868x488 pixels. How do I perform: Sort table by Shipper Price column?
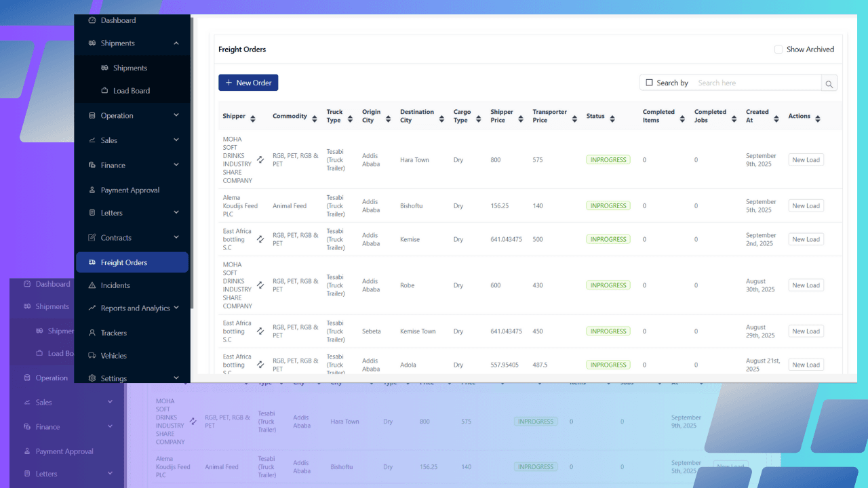pyautogui.click(x=521, y=119)
